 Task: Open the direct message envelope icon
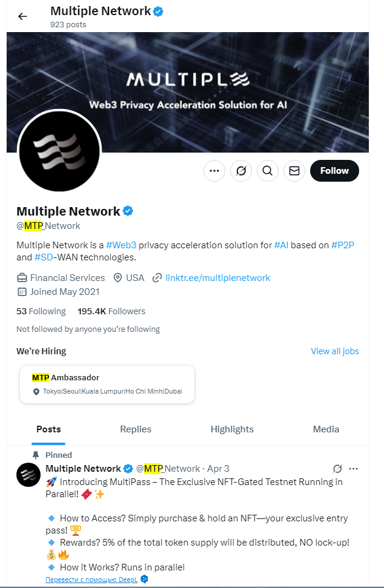click(x=294, y=171)
